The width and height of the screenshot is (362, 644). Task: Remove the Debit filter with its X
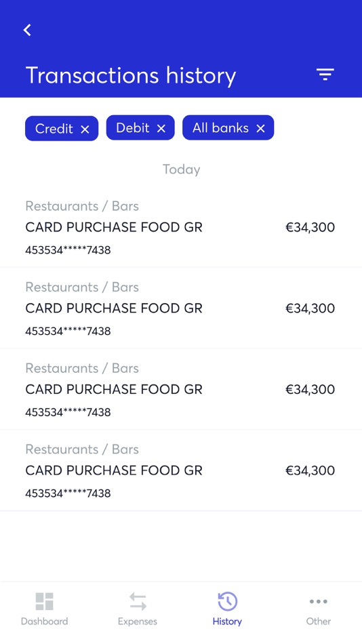[x=161, y=129]
